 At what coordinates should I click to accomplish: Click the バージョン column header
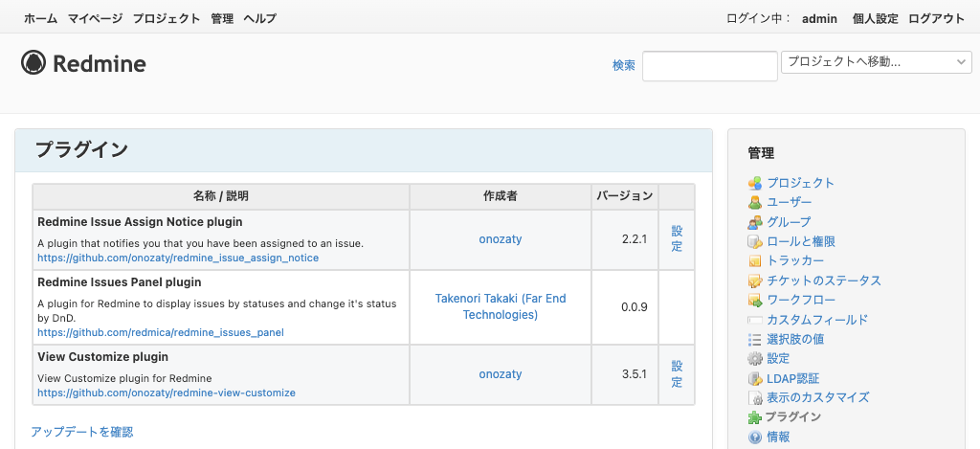tap(624, 196)
